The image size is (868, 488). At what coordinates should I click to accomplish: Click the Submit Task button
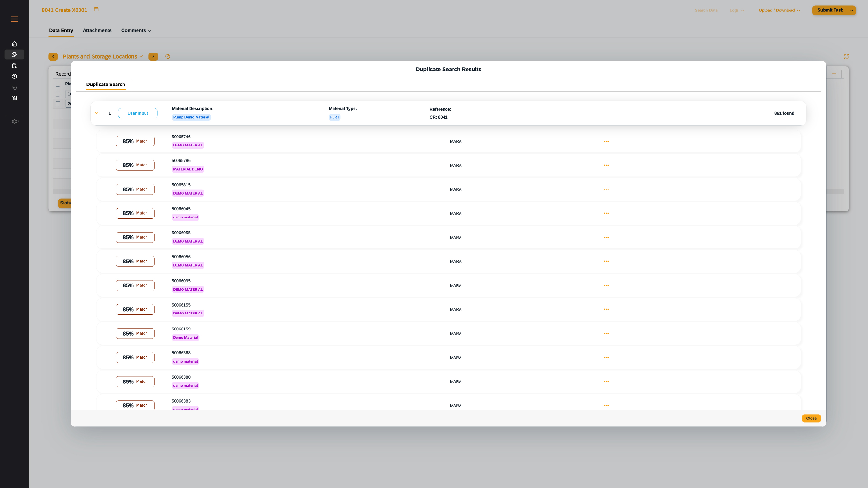(830, 10)
